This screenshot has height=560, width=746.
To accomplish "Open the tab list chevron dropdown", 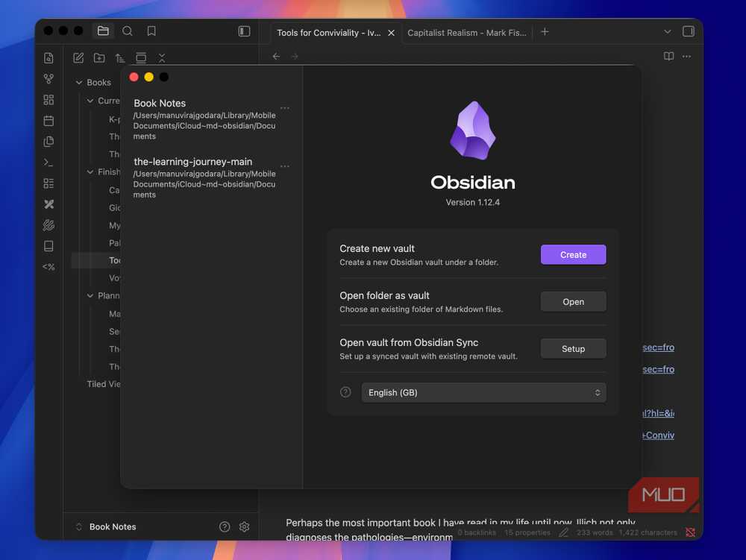I will (668, 32).
